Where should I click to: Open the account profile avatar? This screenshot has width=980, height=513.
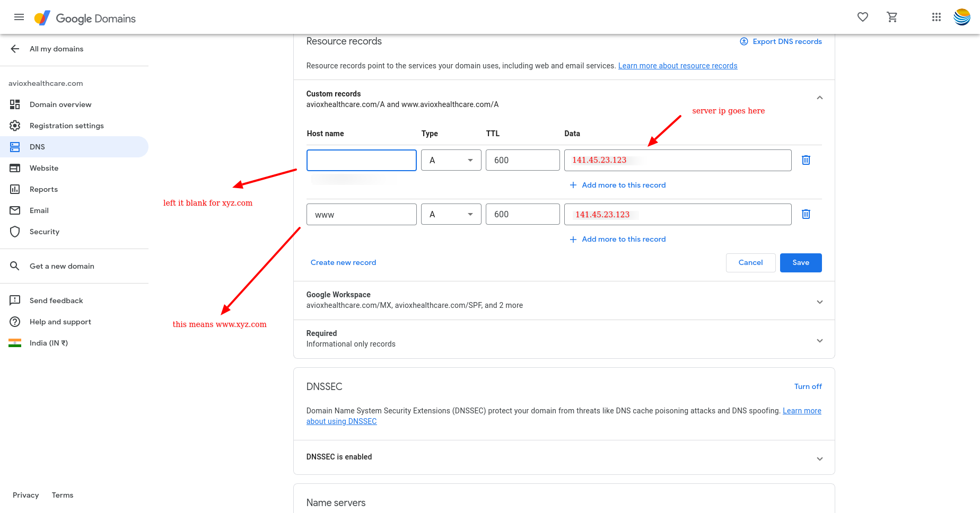(x=962, y=17)
